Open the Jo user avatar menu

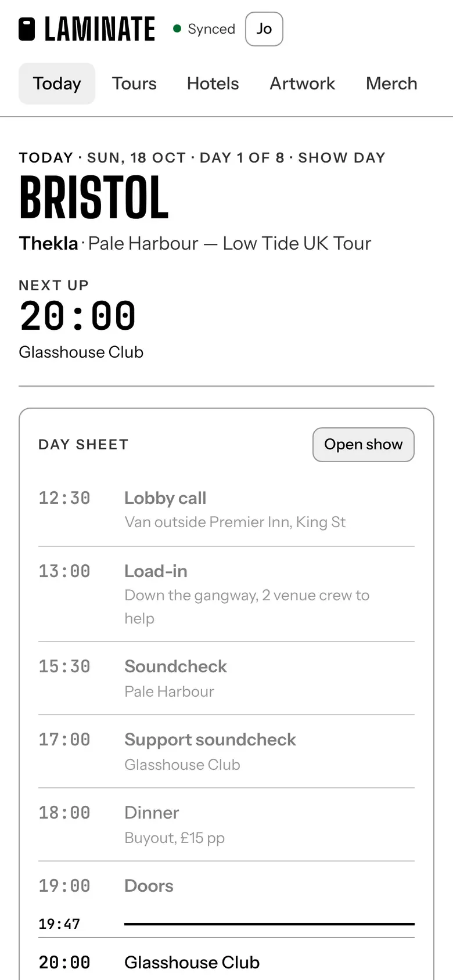coord(264,29)
